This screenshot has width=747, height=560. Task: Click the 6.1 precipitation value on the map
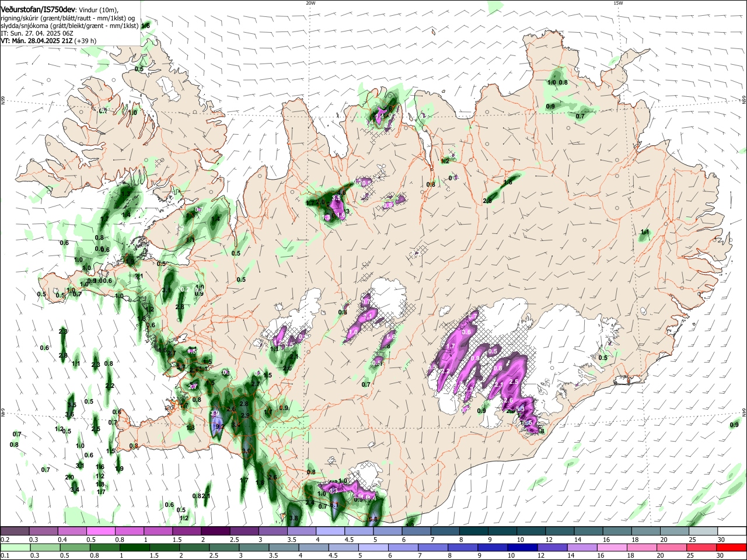point(334,505)
